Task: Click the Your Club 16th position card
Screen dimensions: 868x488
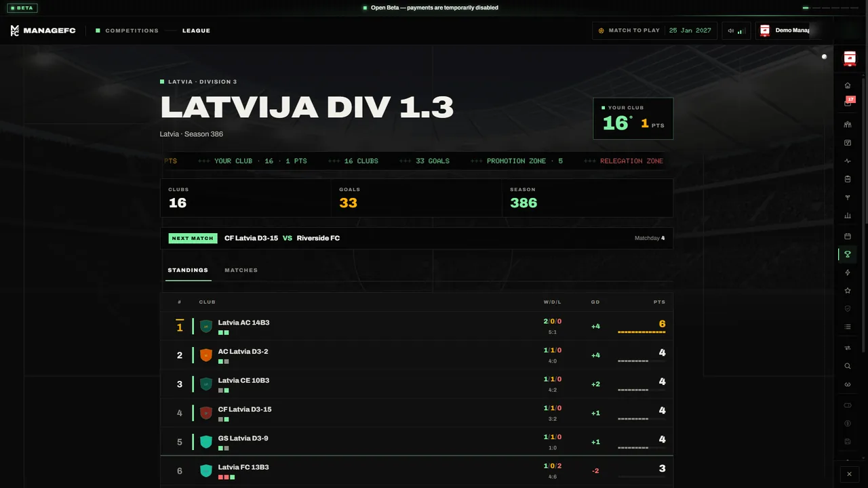Action: click(633, 119)
